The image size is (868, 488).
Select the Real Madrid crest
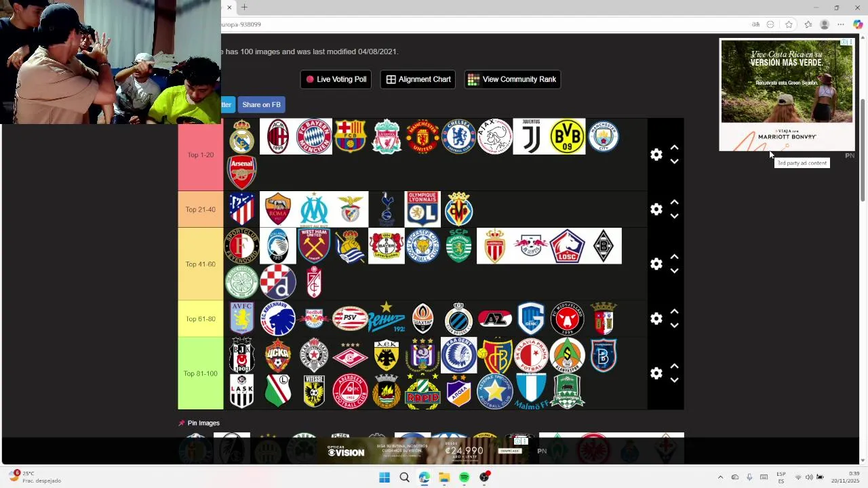click(x=241, y=136)
